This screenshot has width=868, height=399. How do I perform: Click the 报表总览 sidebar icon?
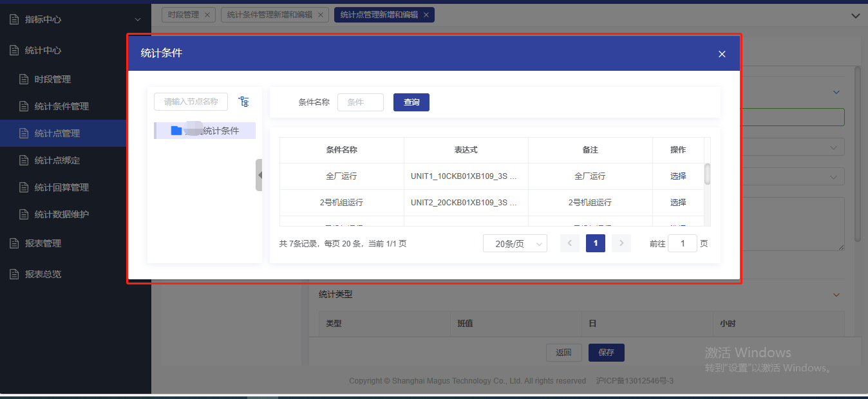[14, 274]
